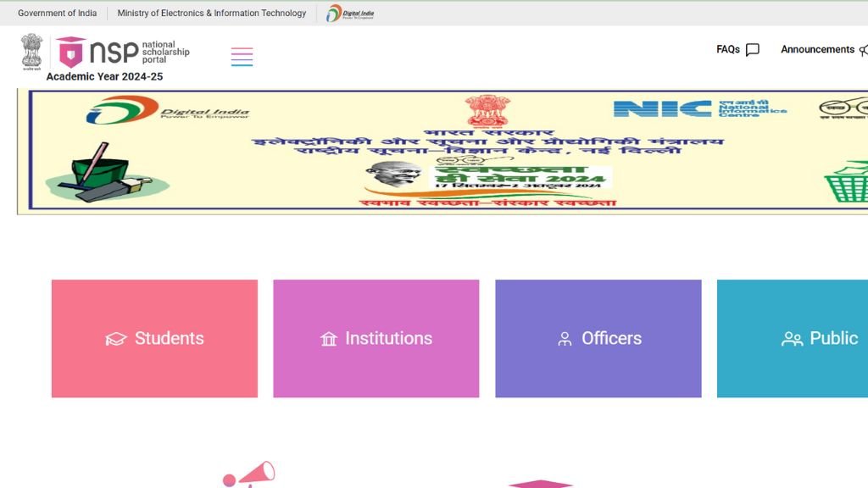Open the Announcements link
The image size is (868, 488).
(824, 50)
